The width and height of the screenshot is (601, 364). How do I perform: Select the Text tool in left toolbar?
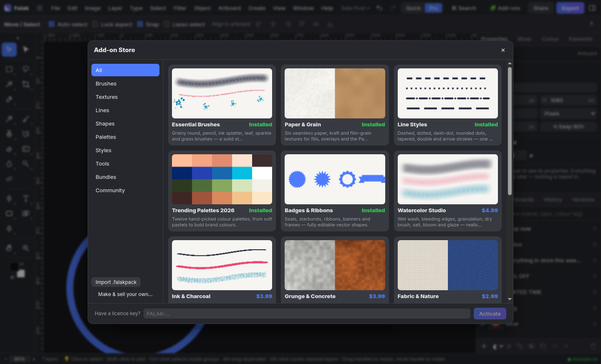click(25, 198)
